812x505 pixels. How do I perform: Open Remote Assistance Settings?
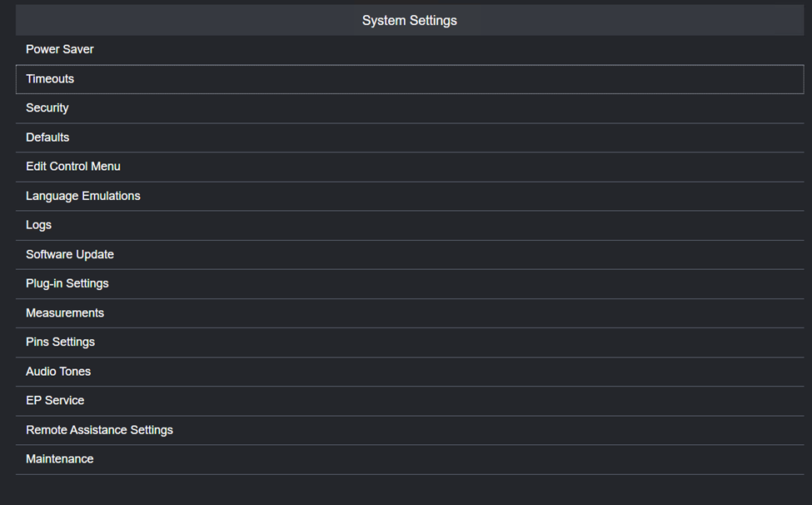click(x=100, y=430)
